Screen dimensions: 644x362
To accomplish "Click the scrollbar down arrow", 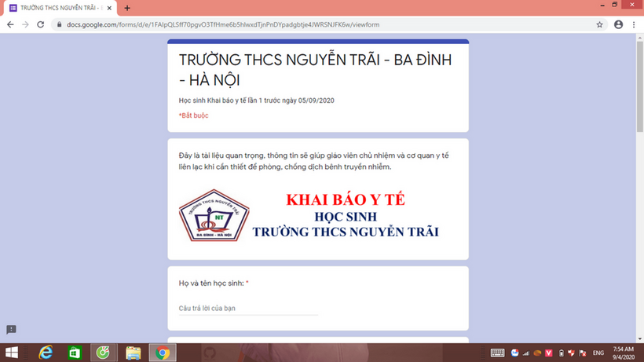I will click(640, 339).
